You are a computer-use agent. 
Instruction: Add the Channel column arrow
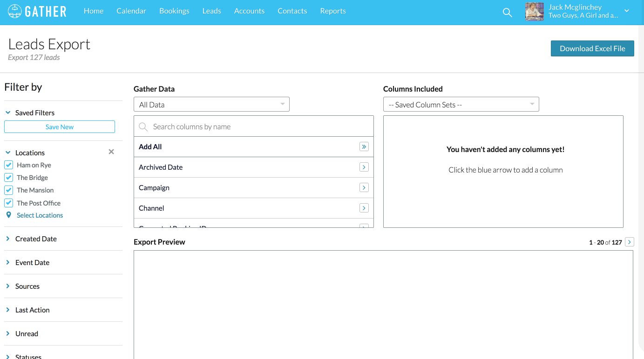[x=364, y=208]
